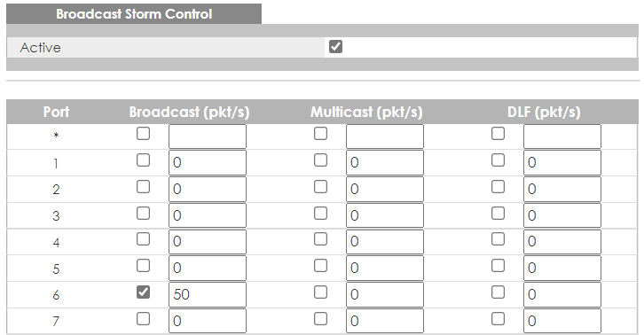
Task: Select the Broadcast Storm Control tab header
Action: click(134, 14)
